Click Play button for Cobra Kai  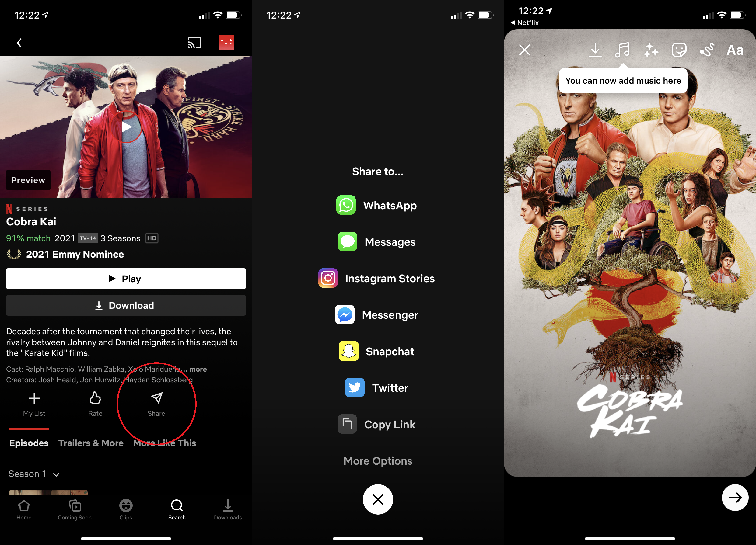(x=126, y=279)
